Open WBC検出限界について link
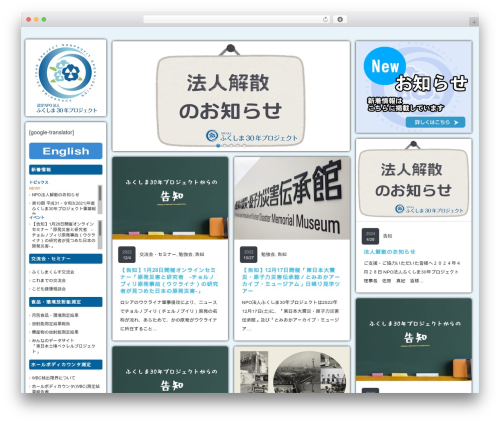The height and width of the screenshot is (423, 500). 53,378
